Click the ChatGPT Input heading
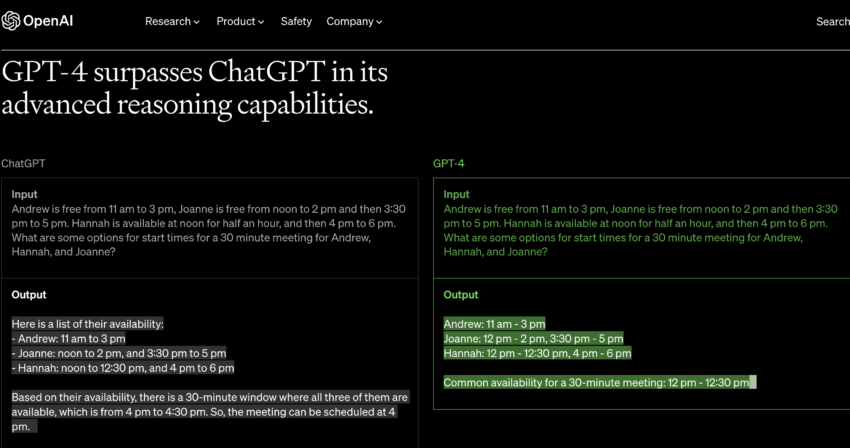Screen dimensions: 850x448 click(26, 194)
